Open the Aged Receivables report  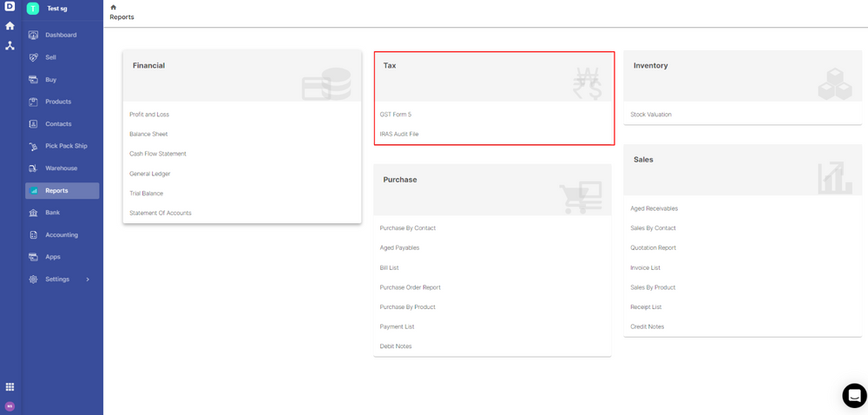click(654, 208)
